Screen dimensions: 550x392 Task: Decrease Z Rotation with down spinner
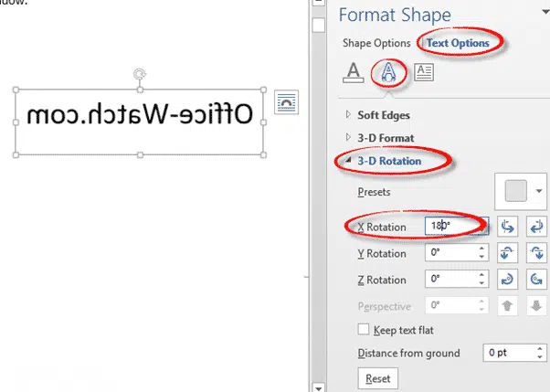click(x=481, y=283)
